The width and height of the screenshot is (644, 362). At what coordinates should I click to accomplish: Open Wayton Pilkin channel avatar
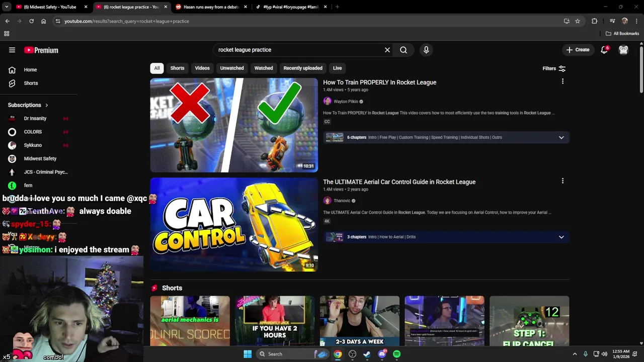tap(328, 101)
